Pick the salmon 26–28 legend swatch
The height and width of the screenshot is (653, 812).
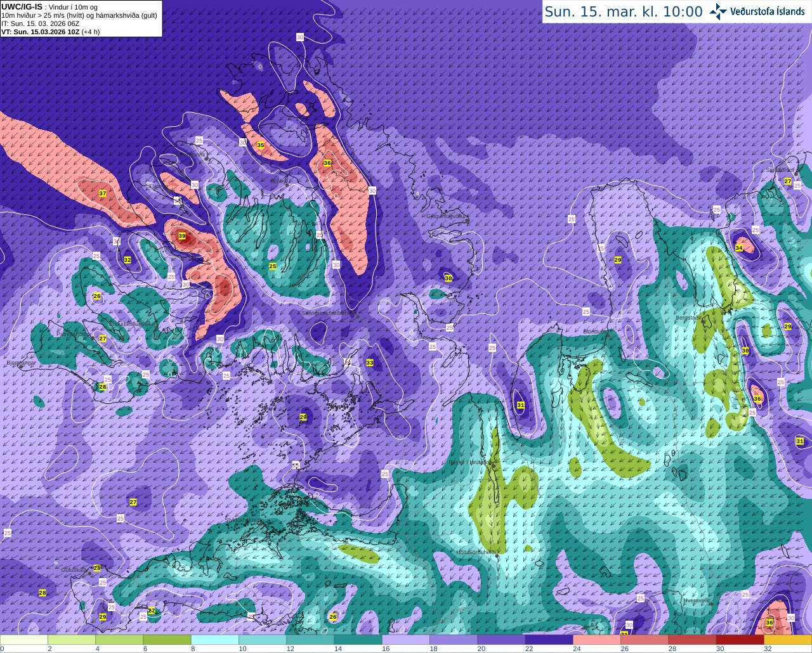(644, 640)
